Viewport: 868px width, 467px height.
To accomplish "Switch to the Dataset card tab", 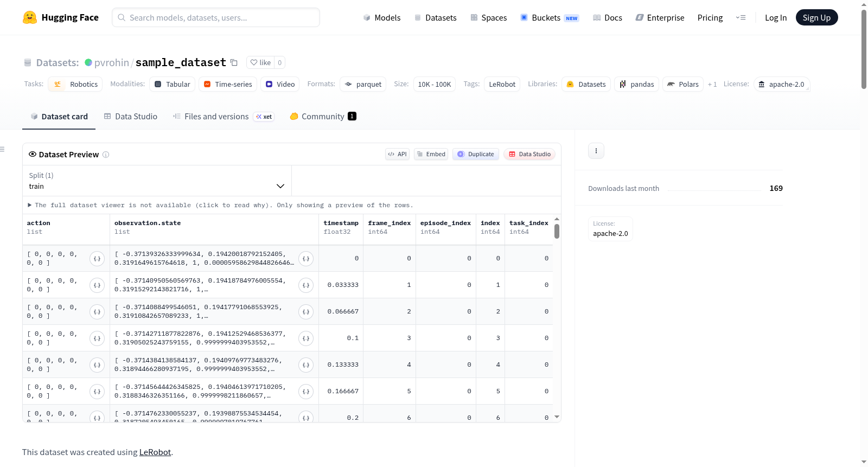I will pos(59,117).
